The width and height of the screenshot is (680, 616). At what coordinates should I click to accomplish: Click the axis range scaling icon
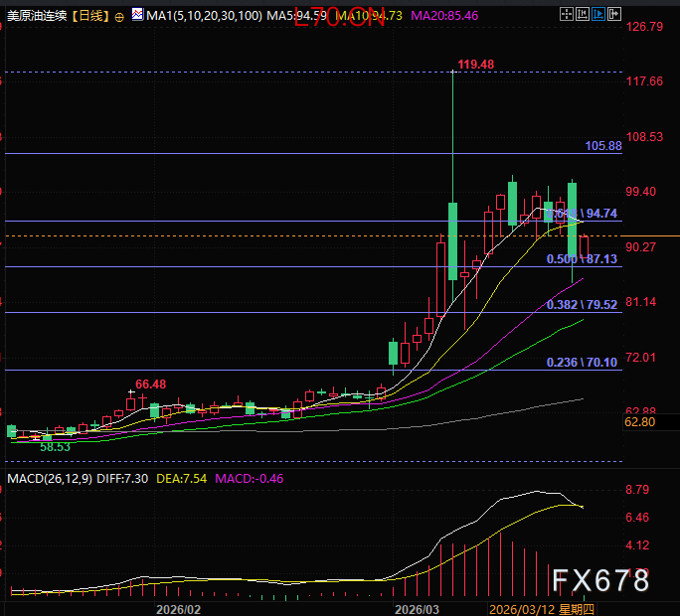pyautogui.click(x=583, y=14)
